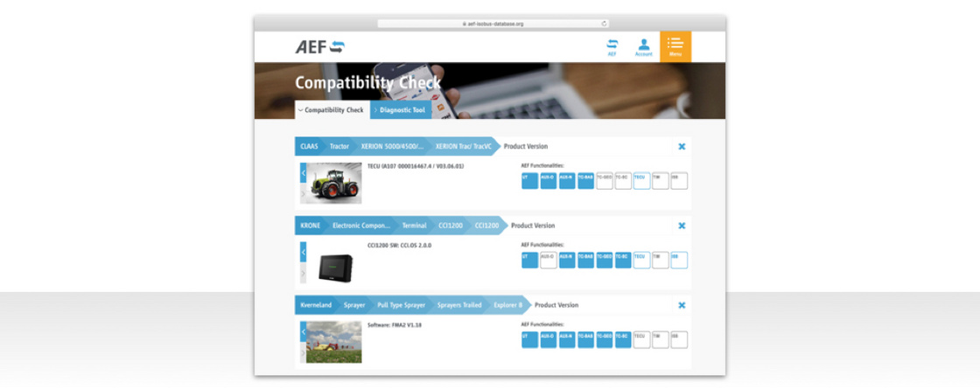Remove the Kverneland sprayer row
The image size is (980, 391).
[682, 304]
